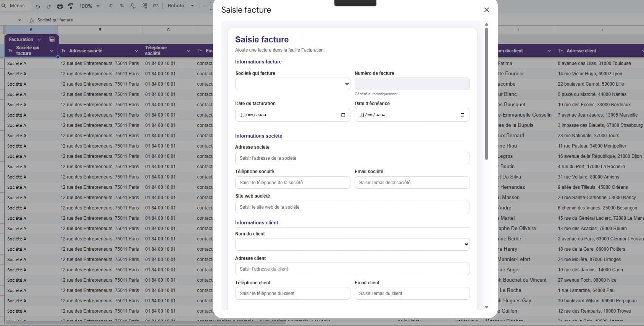Click cell '28 rue Nationale, 37000 Tours'
Viewport: 644px width, 326px height.
599,136
